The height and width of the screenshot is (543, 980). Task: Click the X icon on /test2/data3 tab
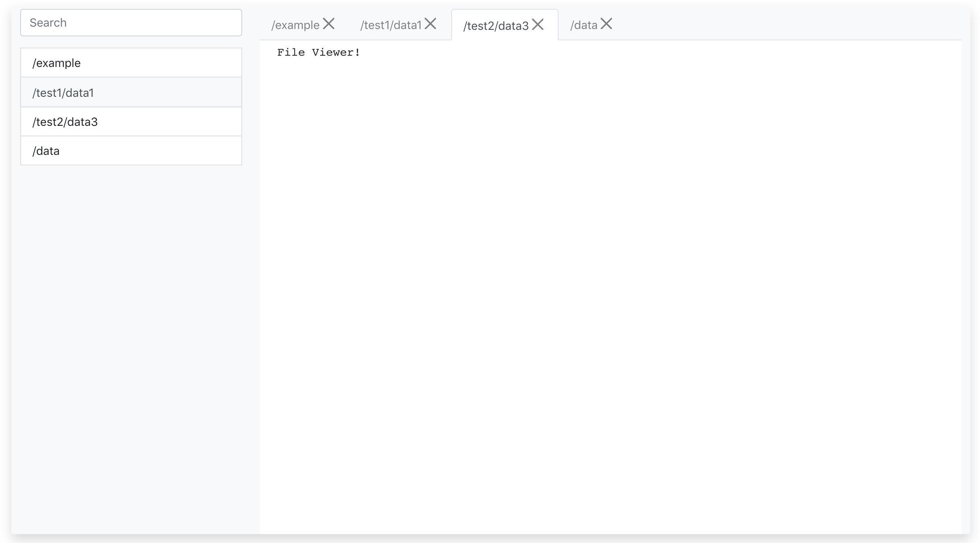(538, 25)
